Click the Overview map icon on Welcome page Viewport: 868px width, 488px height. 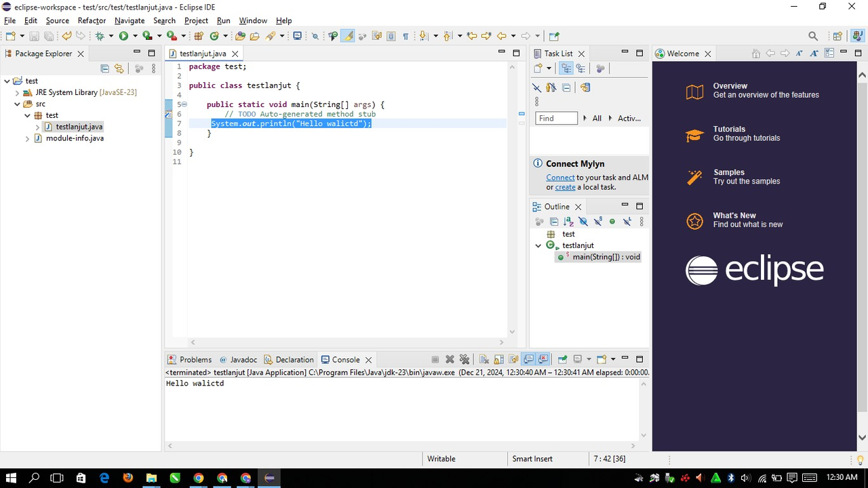coord(694,91)
